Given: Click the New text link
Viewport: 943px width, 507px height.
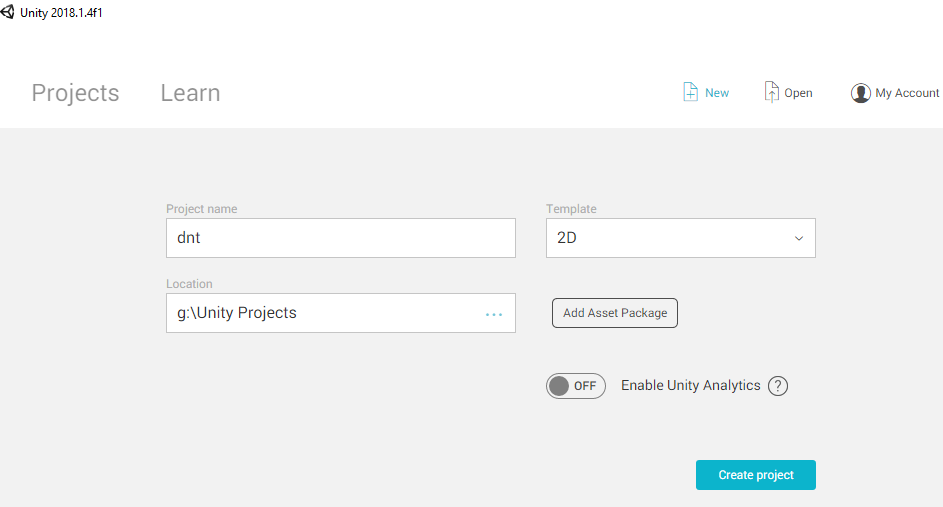Looking at the screenshot, I should (717, 93).
